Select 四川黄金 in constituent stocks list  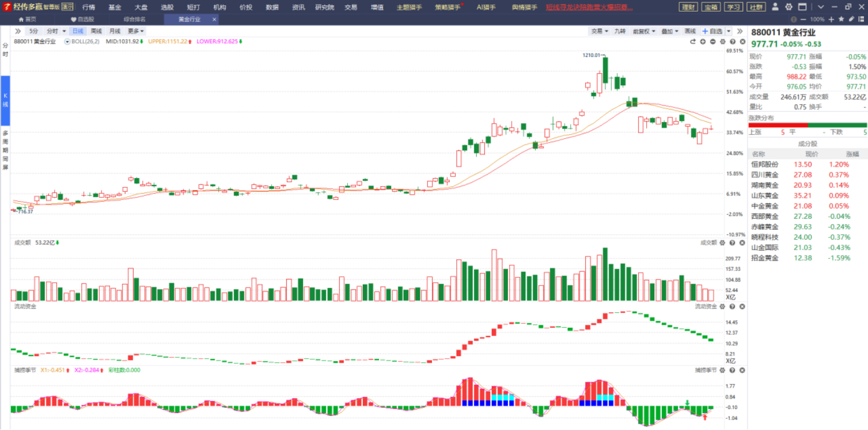click(765, 175)
